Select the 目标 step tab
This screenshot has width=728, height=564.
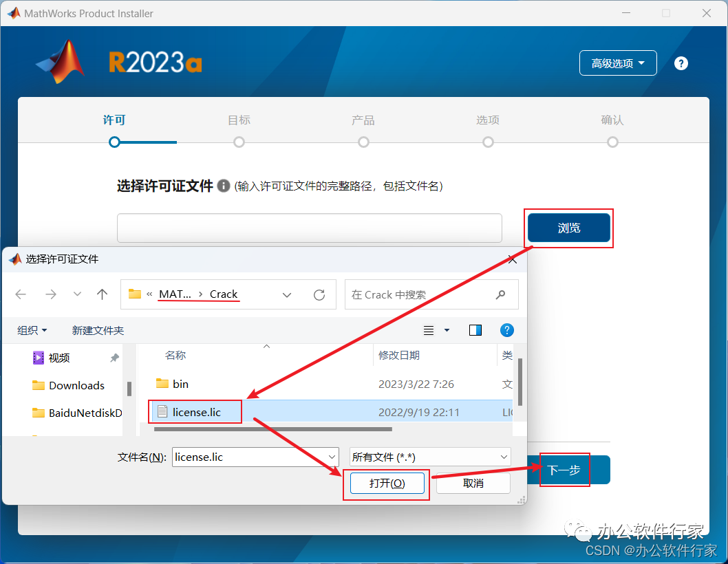pos(239,120)
